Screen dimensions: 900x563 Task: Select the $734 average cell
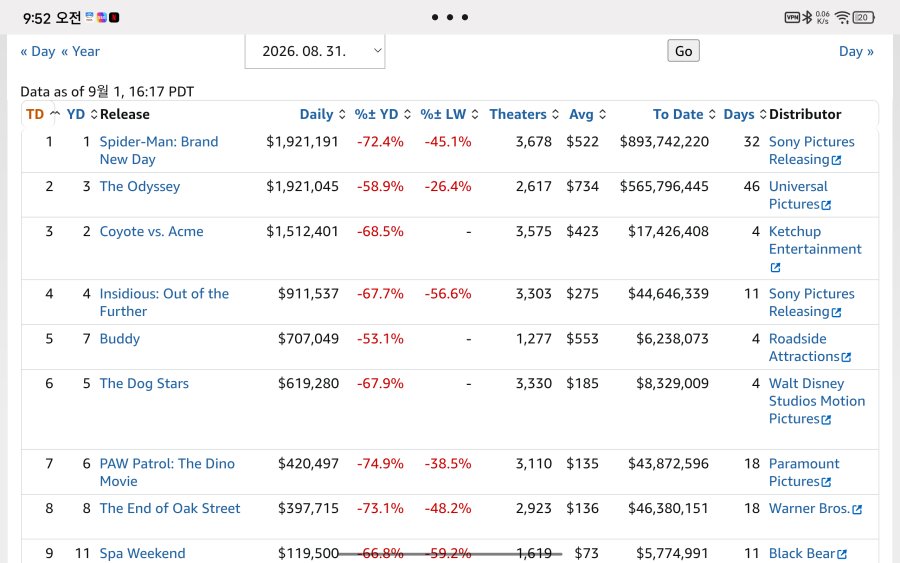pos(582,187)
